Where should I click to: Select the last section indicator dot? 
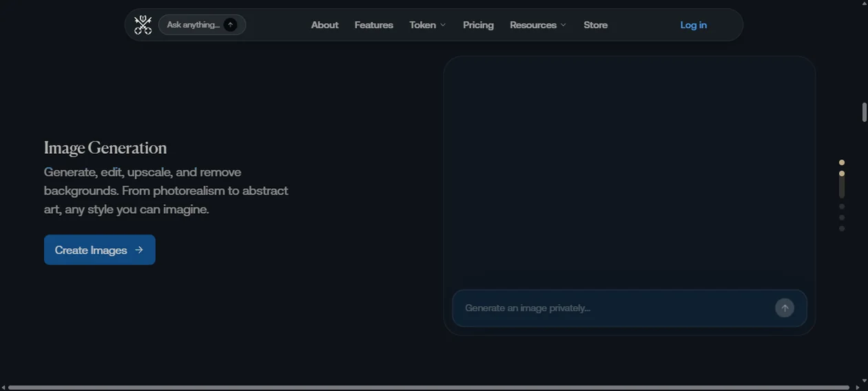[x=842, y=228]
